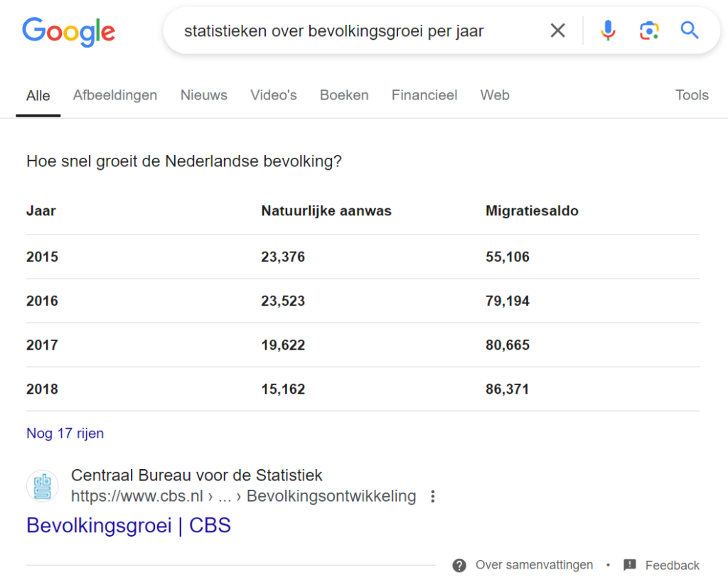Click the Feedback link
The height and width of the screenshot is (580, 728).
(x=672, y=565)
